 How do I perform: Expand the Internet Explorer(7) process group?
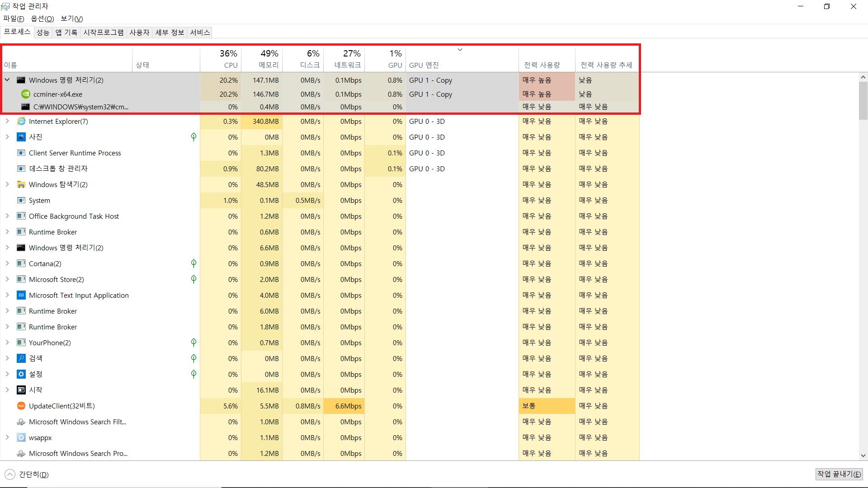[7, 121]
